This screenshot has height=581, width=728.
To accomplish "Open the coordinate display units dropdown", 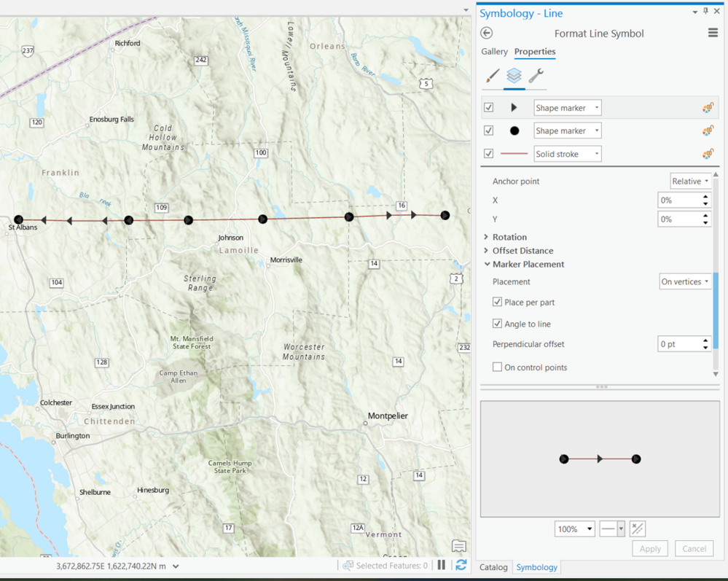I will click(x=176, y=566).
